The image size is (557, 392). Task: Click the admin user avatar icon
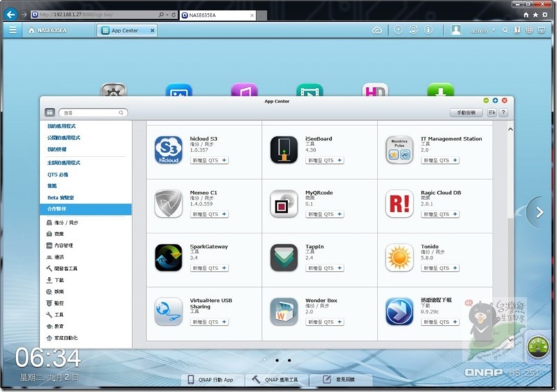[x=456, y=30]
